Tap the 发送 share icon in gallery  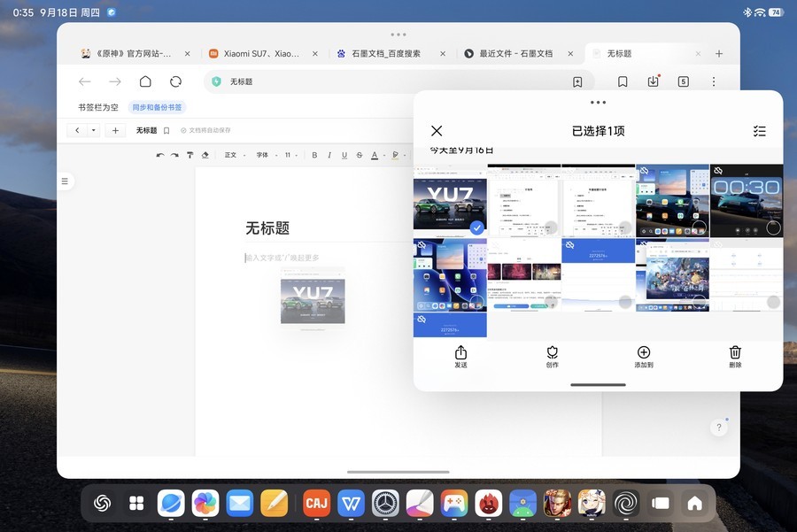click(x=460, y=355)
